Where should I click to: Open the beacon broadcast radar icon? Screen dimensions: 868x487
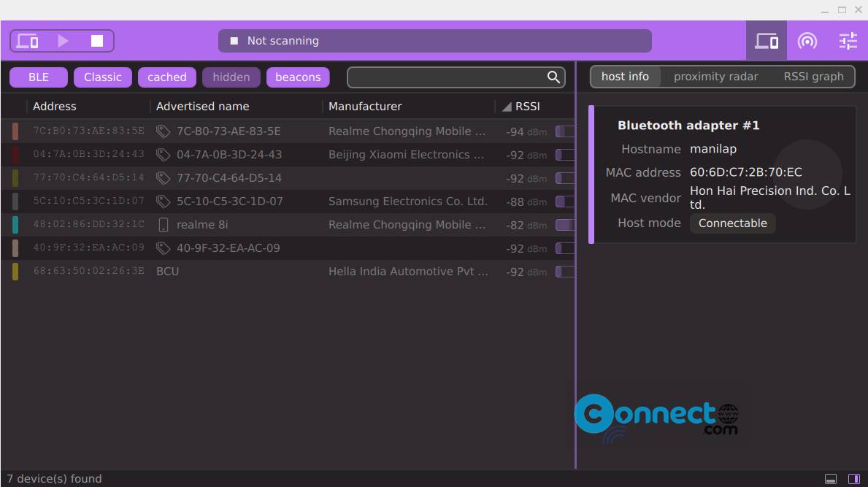[807, 41]
